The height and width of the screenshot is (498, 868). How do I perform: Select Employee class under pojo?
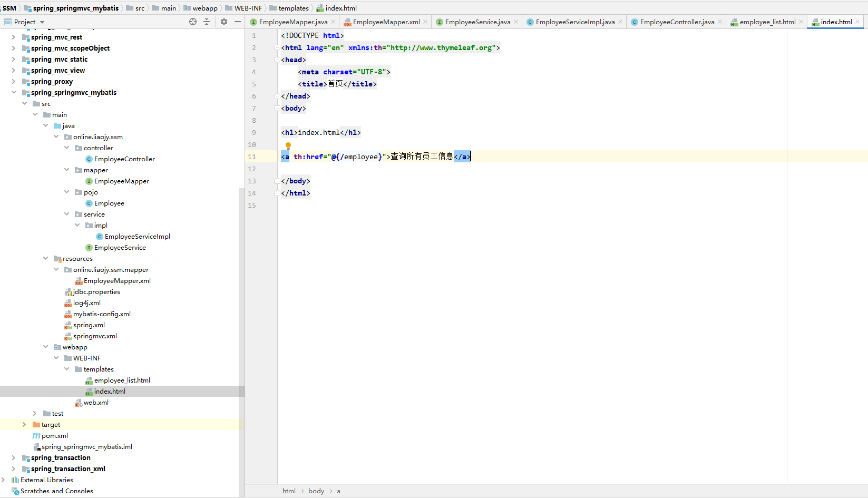tap(109, 203)
